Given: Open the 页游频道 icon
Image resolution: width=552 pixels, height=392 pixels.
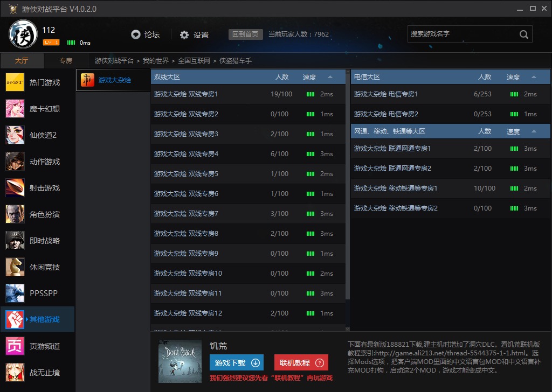Looking at the screenshot, I should click(15, 346).
